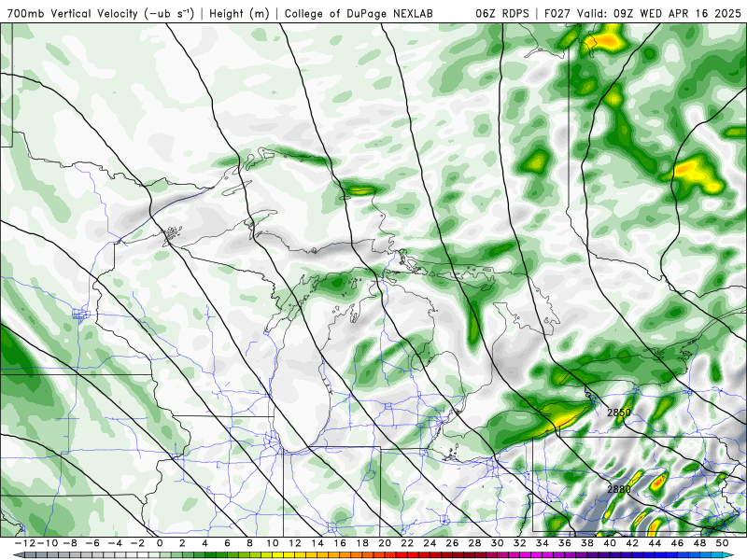Click the '8' value on color scale

pos(249,543)
